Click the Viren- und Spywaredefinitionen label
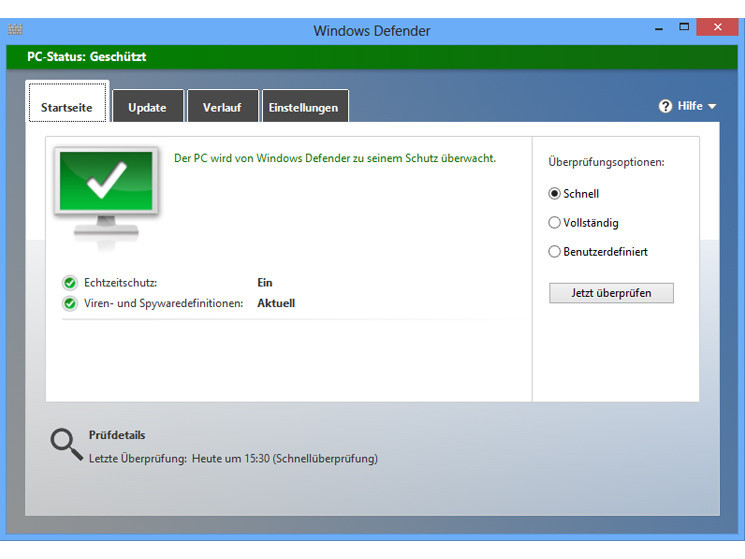This screenshot has width=745, height=559. tap(163, 303)
